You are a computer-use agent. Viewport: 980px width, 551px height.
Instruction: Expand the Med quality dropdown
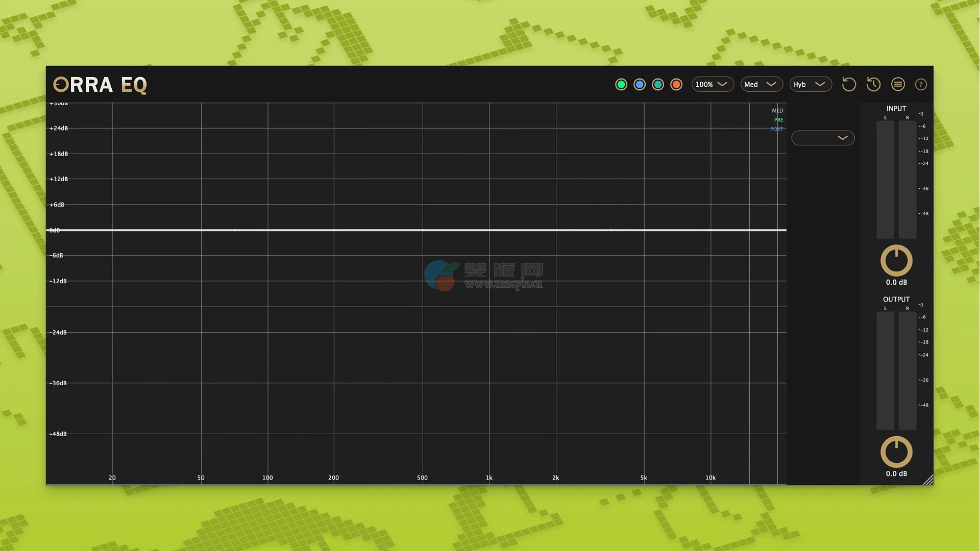[x=761, y=84]
